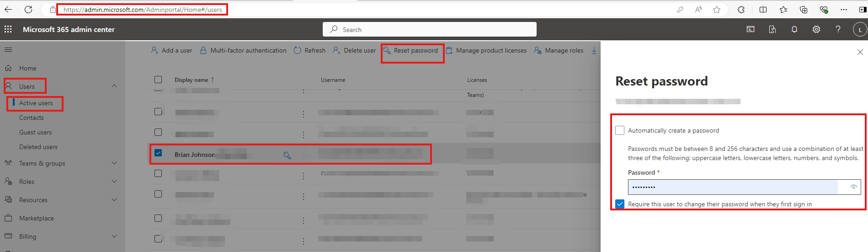The height and width of the screenshot is (252, 868).
Task: Open the app launcher waffle menu
Action: pos(8,29)
